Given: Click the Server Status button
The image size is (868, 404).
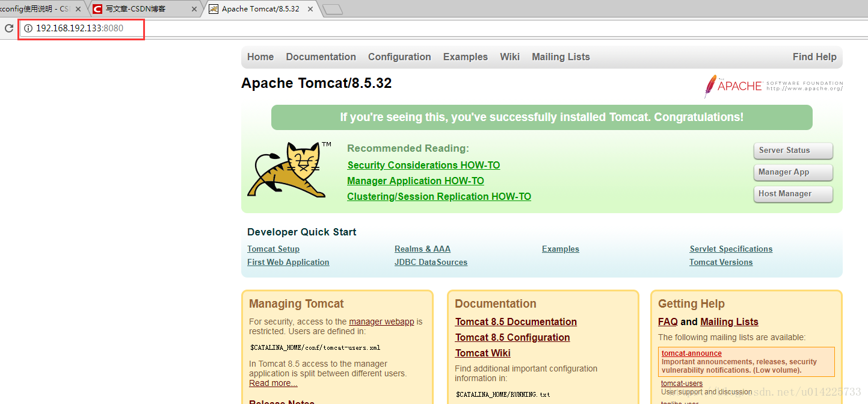Looking at the screenshot, I should (793, 151).
